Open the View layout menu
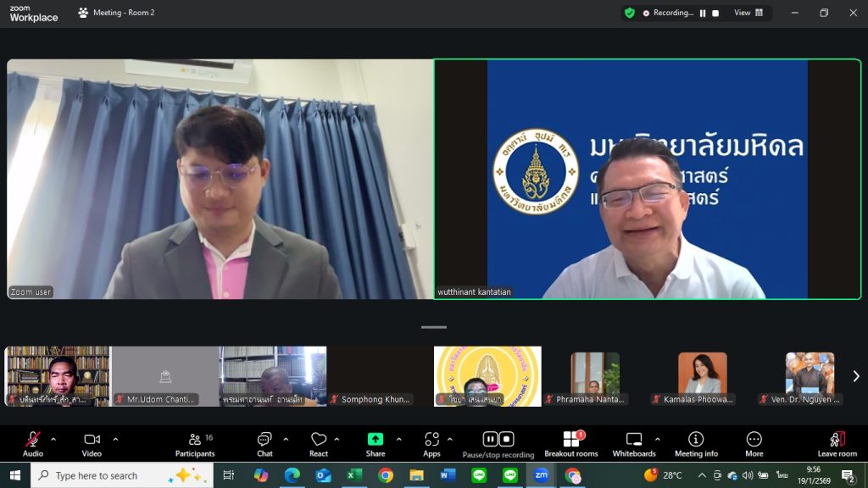This screenshot has height=488, width=868. click(x=748, y=13)
